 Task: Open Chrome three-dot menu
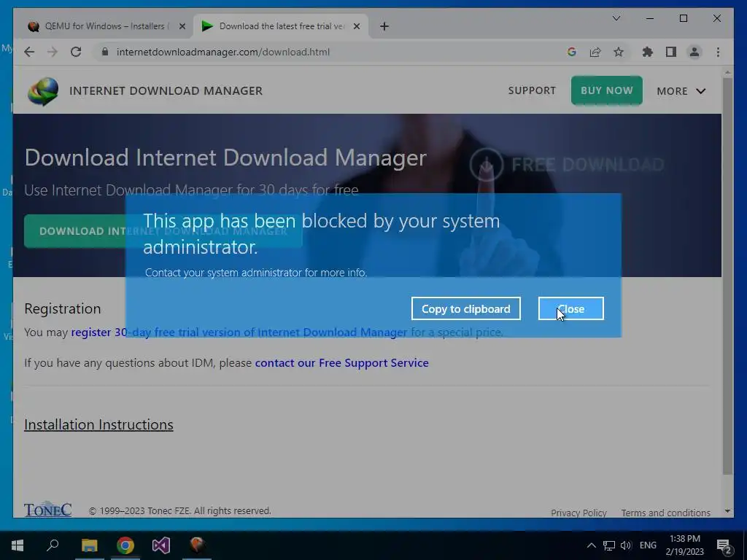tap(718, 52)
